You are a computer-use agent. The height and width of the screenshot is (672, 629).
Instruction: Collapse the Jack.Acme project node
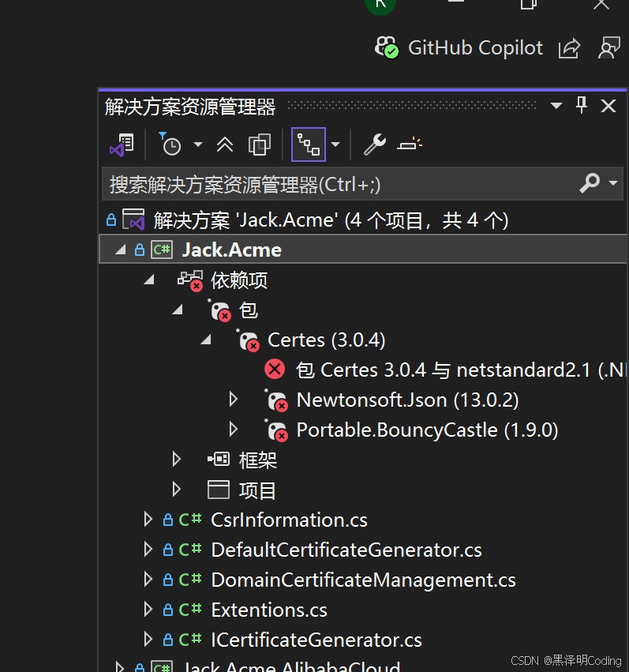[121, 250]
